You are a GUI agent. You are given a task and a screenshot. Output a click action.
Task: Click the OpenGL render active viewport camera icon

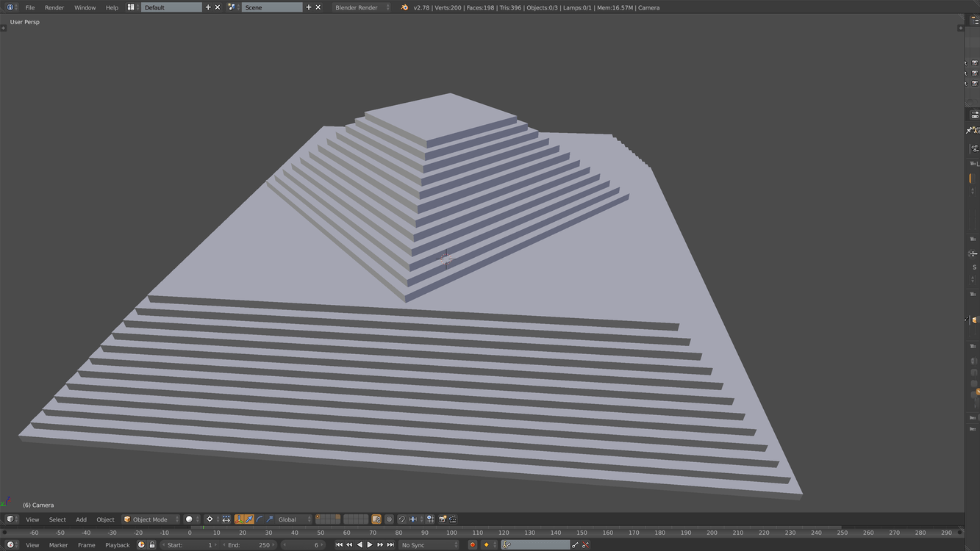pos(443,519)
